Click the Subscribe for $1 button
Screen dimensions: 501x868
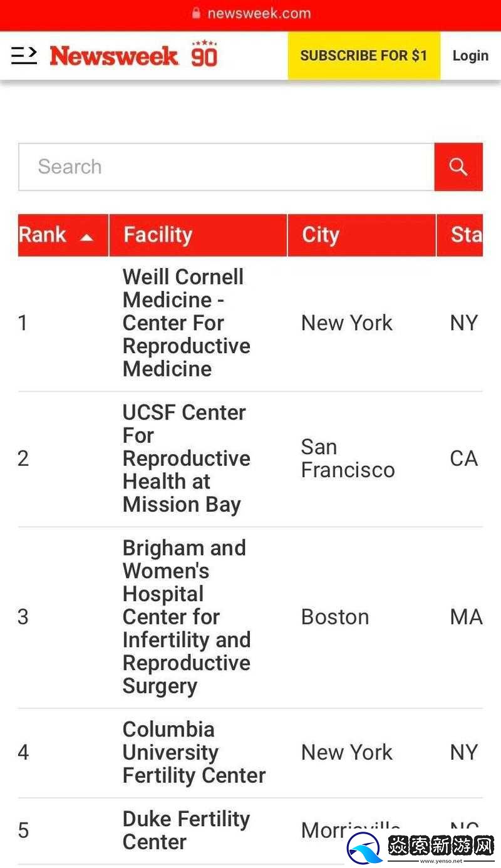coord(364,56)
